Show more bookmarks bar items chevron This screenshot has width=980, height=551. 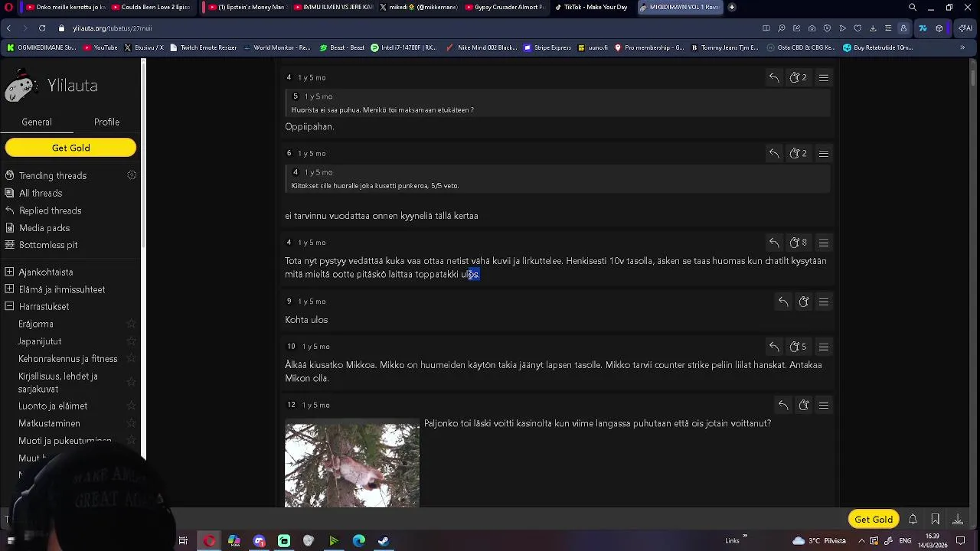pos(962,47)
